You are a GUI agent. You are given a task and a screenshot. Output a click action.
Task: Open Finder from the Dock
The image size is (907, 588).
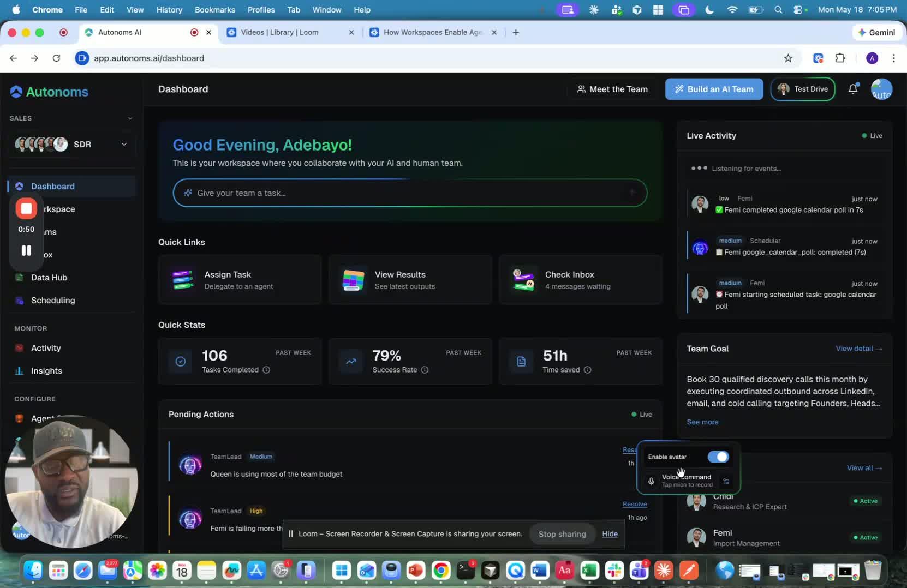[33, 571]
